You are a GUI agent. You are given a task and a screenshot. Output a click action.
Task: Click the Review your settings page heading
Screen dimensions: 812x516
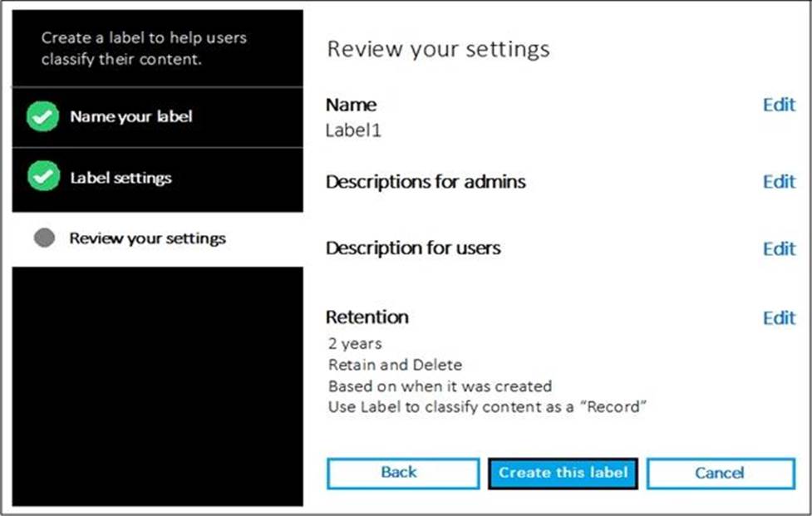coord(438,49)
